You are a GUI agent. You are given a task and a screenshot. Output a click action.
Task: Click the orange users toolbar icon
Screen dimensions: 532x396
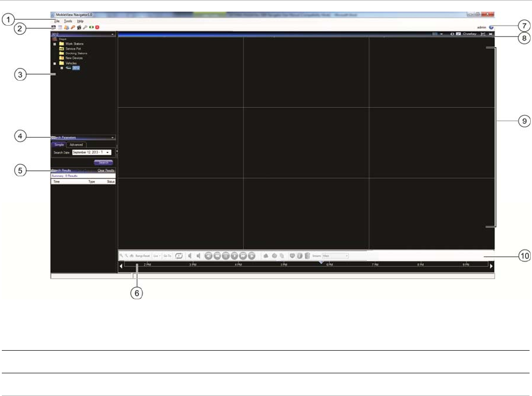[67, 27]
